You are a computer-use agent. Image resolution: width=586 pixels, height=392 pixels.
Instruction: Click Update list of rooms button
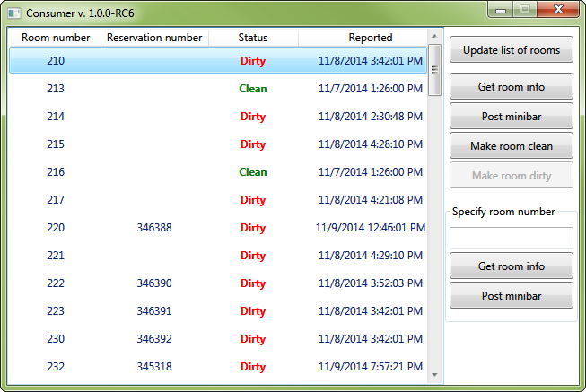coord(511,49)
